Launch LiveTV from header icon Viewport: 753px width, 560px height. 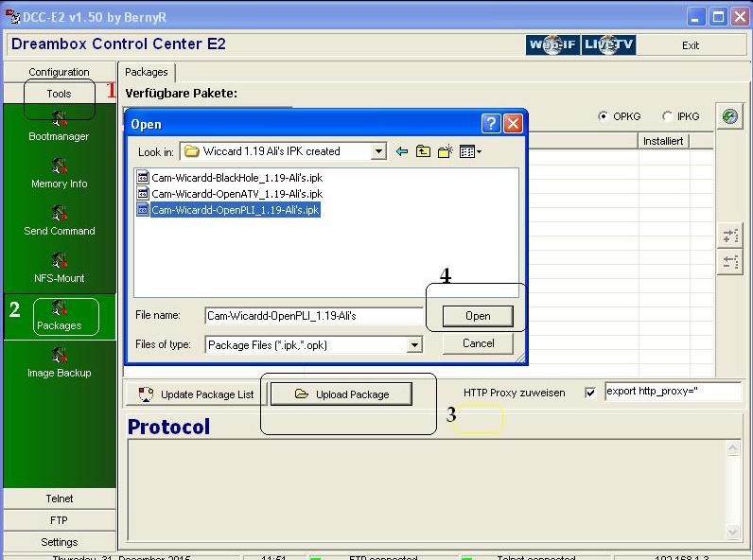pyautogui.click(x=608, y=44)
